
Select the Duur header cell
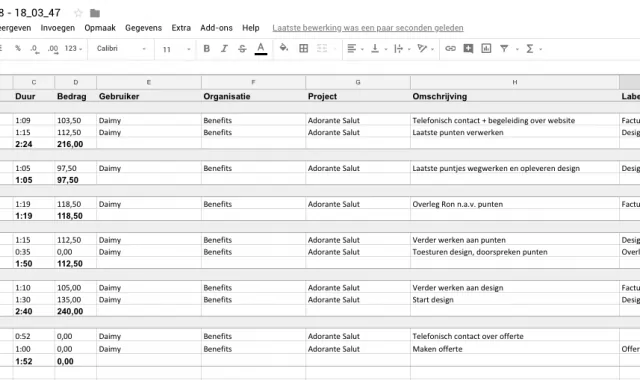(x=34, y=96)
